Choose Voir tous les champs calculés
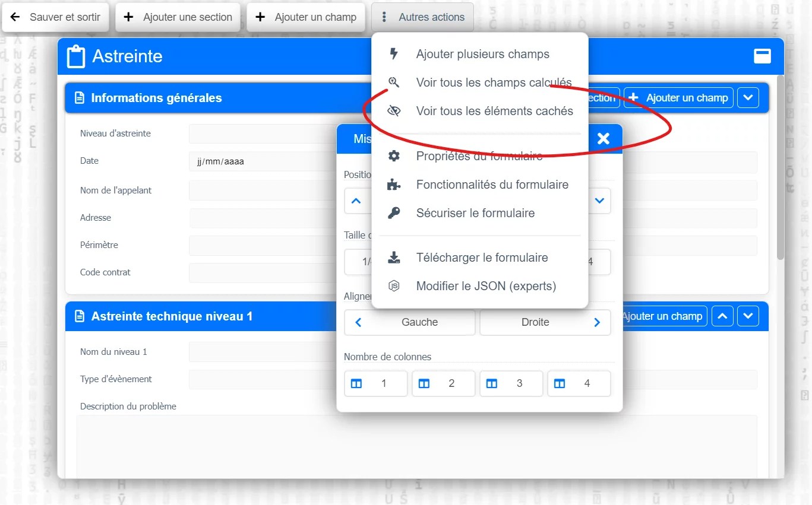This screenshot has width=812, height=505. 493,82
